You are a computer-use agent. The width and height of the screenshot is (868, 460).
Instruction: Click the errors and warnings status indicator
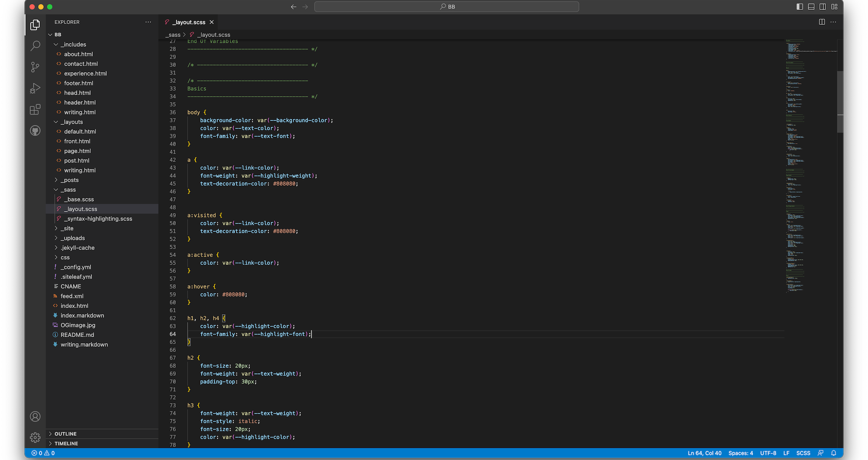point(43,453)
